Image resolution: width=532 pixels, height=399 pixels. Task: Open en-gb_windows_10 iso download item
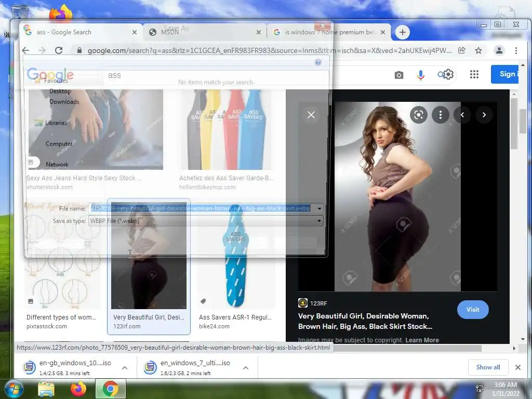pyautogui.click(x=75, y=368)
